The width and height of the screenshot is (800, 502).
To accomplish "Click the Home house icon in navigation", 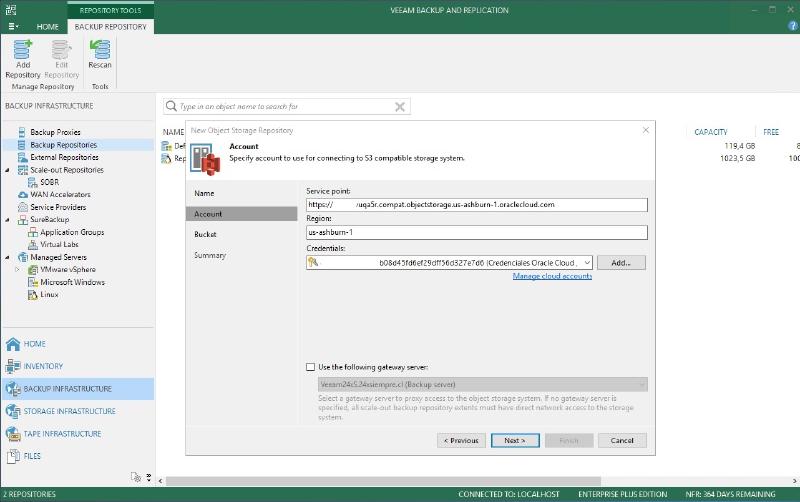I will (x=13, y=344).
